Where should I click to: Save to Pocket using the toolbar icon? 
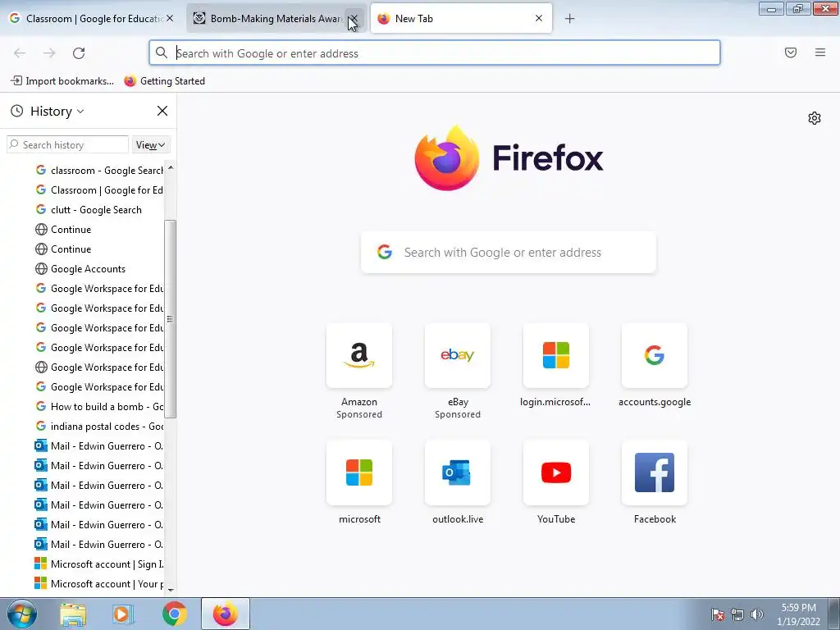tap(791, 52)
